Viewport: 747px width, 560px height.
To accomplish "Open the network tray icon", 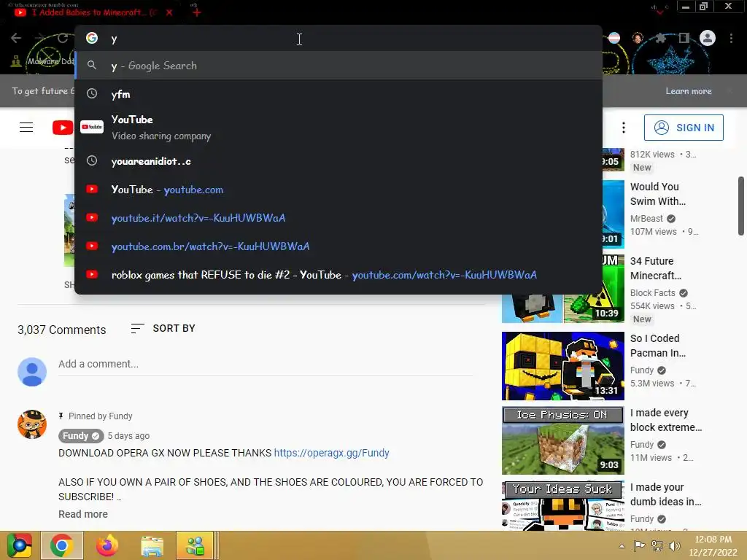I will 657,545.
